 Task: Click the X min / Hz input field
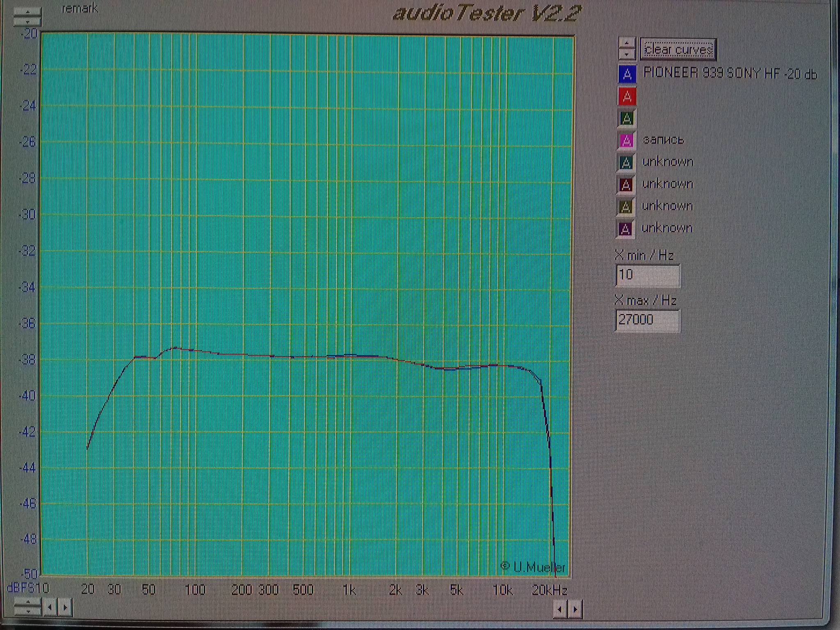(x=647, y=275)
